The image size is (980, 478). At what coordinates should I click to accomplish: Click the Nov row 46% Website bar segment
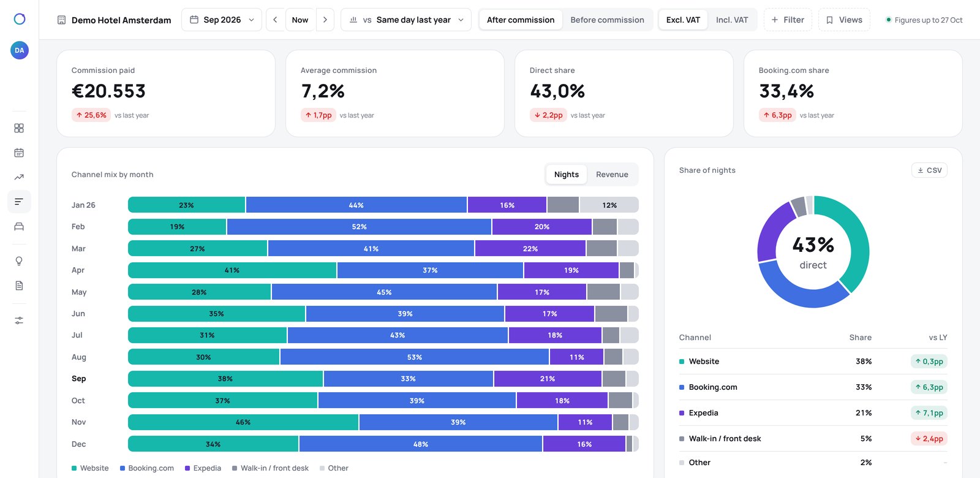tap(243, 422)
